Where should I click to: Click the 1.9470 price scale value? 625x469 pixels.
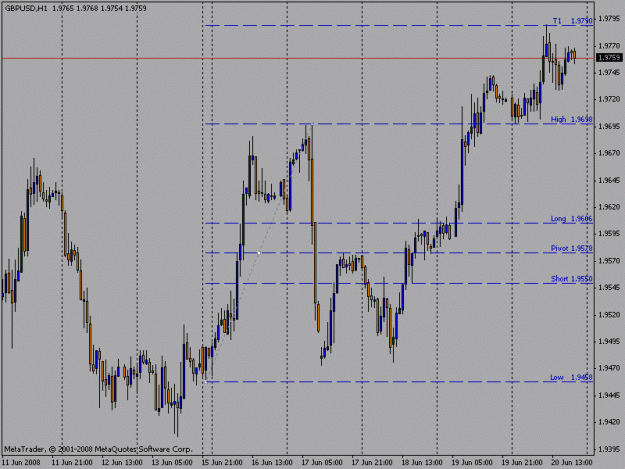point(609,368)
